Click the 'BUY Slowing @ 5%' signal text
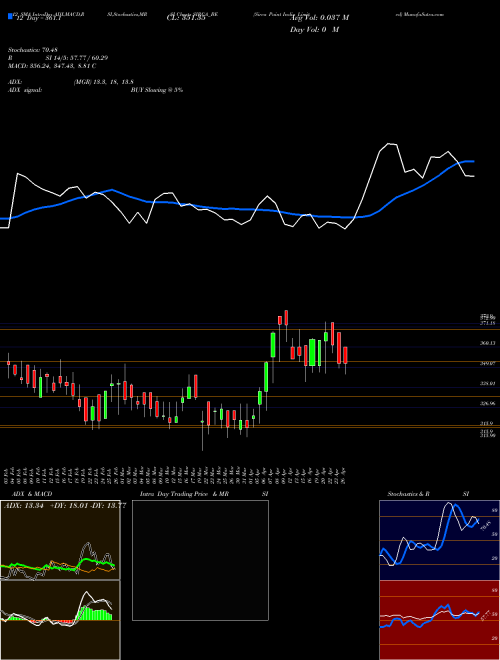Image resolution: width=500 pixels, height=660 pixels. 157,90
